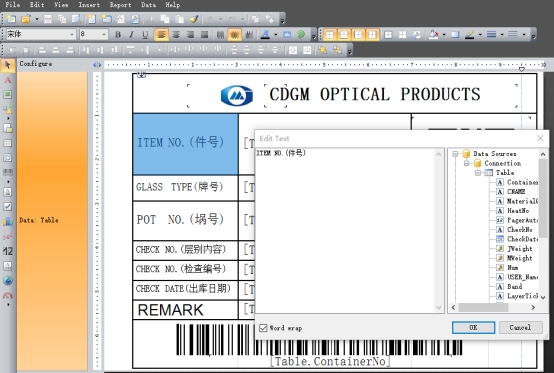Click the Fill color bucket icon

tap(433, 35)
